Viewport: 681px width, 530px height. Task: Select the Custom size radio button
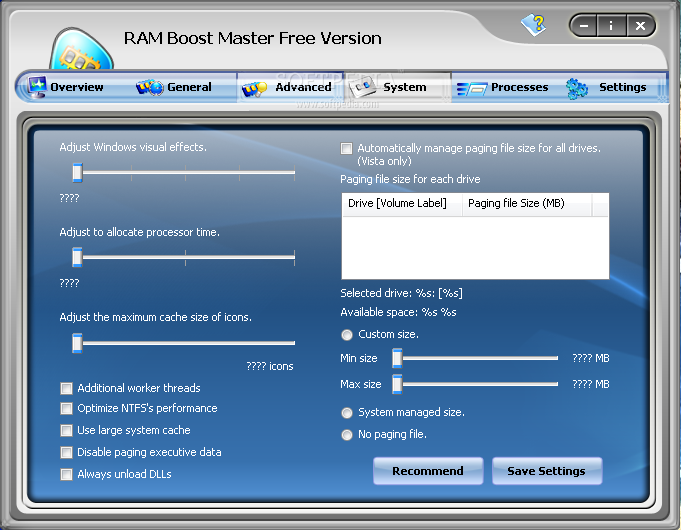coord(347,335)
